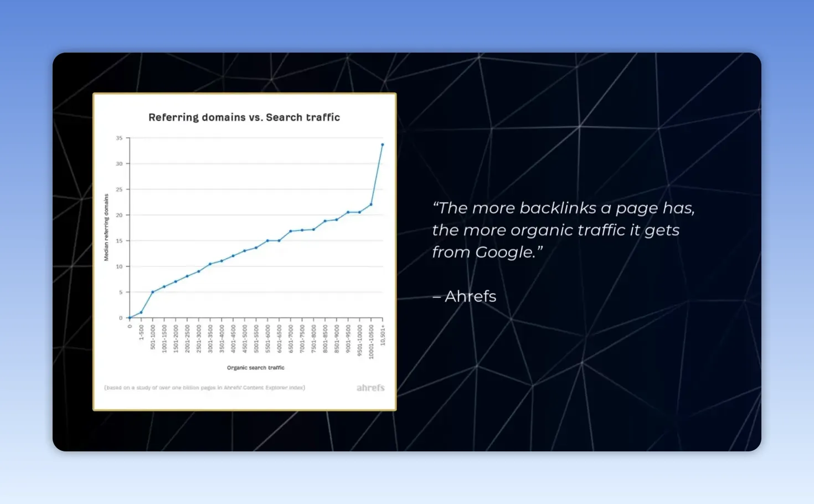Click x-axis label "7501-8000"

tap(314, 339)
